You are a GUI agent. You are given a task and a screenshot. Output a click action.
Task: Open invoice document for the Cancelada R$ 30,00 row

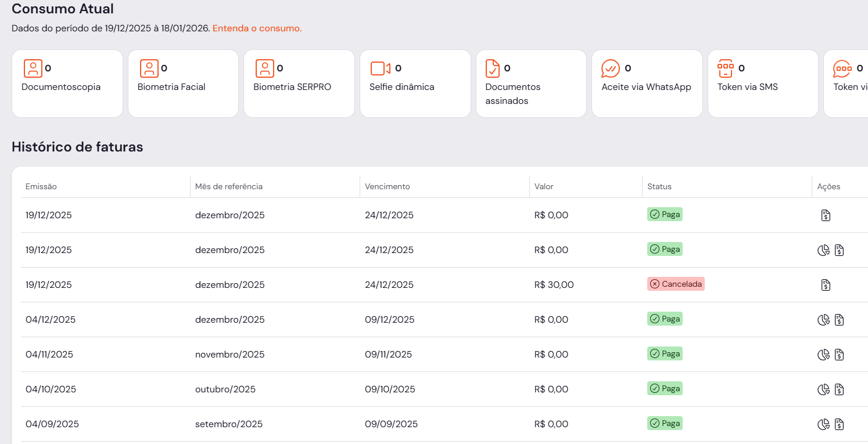pos(826,285)
